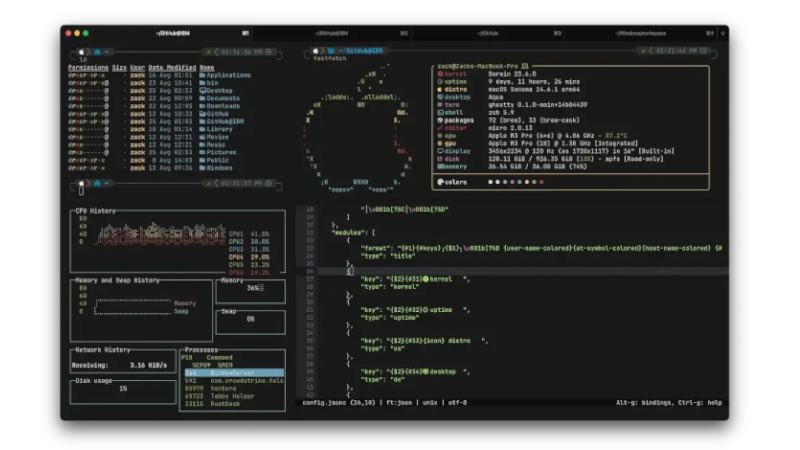Select the com.crowdstrike process row

(234, 381)
